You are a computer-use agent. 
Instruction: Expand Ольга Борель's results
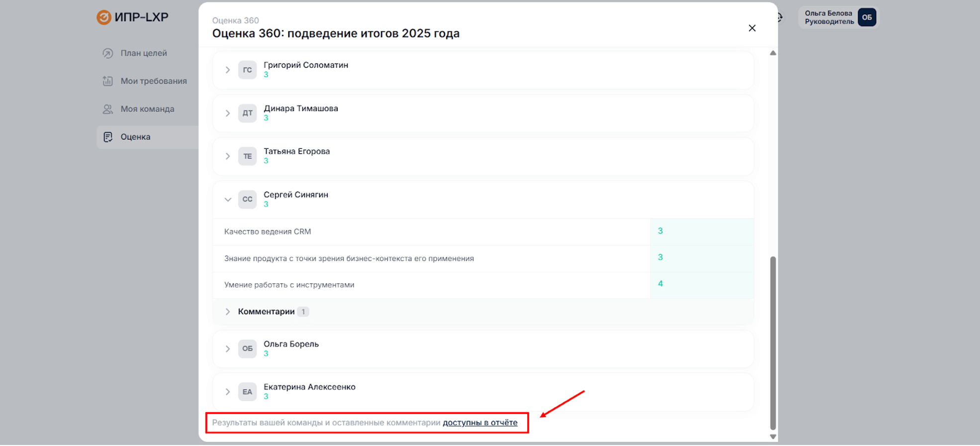click(228, 349)
